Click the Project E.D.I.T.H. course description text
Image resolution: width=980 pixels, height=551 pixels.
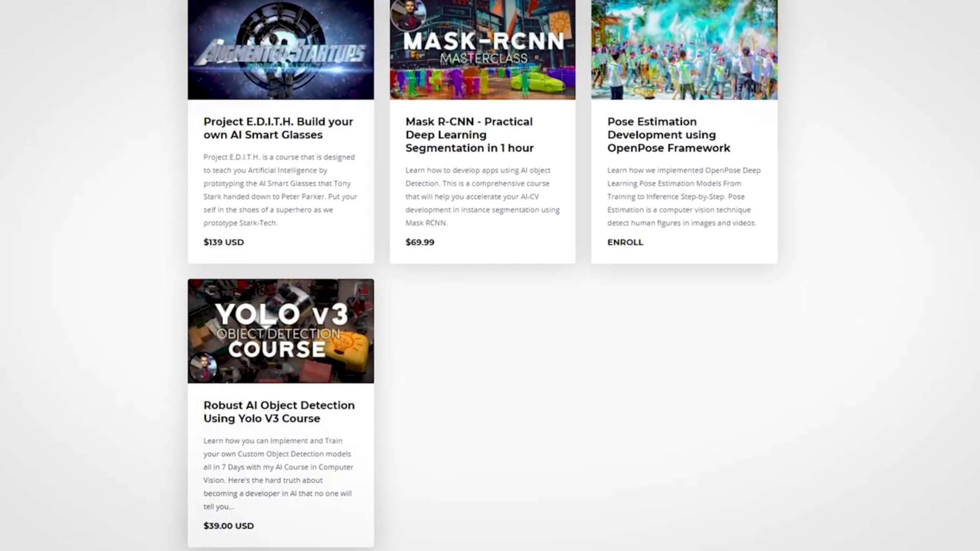pyautogui.click(x=281, y=190)
